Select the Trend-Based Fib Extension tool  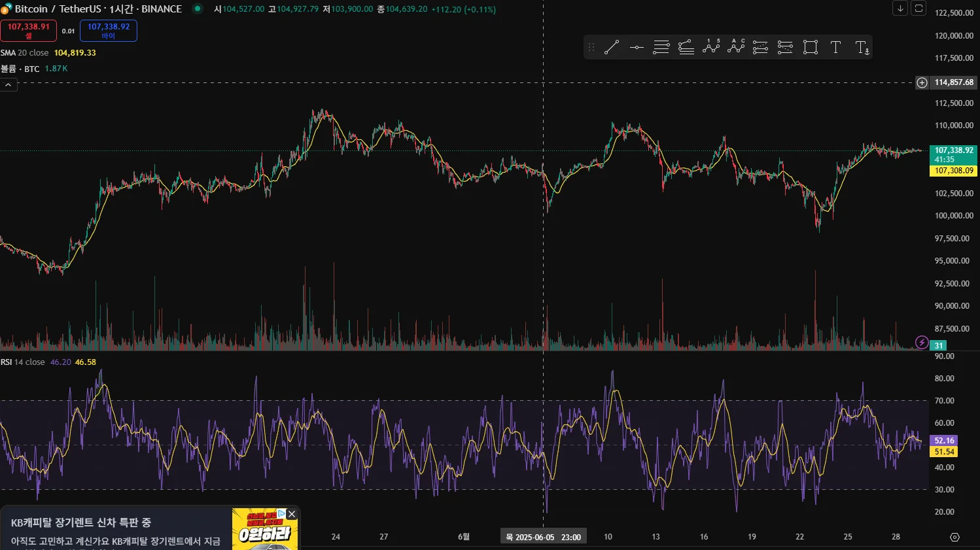coord(686,47)
